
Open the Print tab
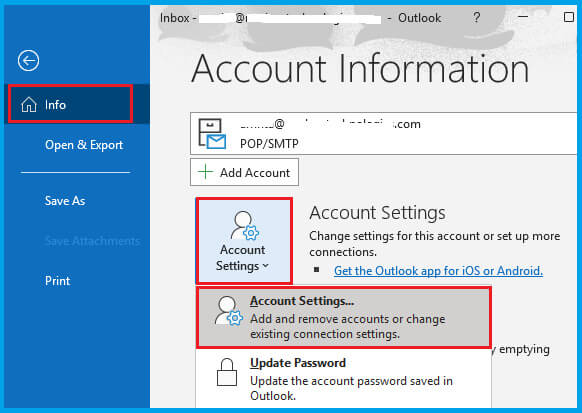(x=57, y=281)
